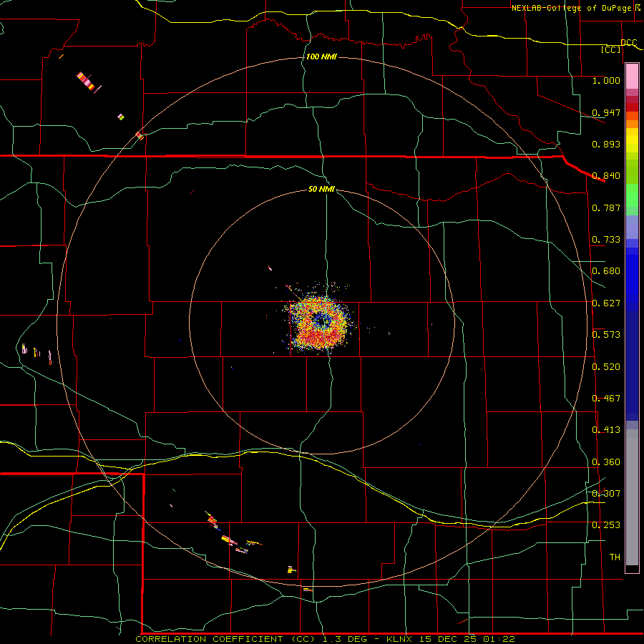Click the 0.840 color scale value

[606, 176]
